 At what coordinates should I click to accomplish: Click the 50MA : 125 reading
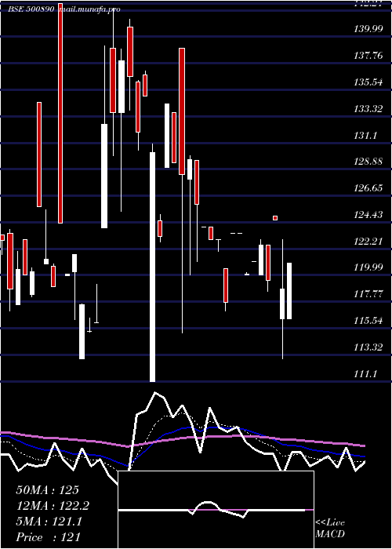[x=48, y=490]
